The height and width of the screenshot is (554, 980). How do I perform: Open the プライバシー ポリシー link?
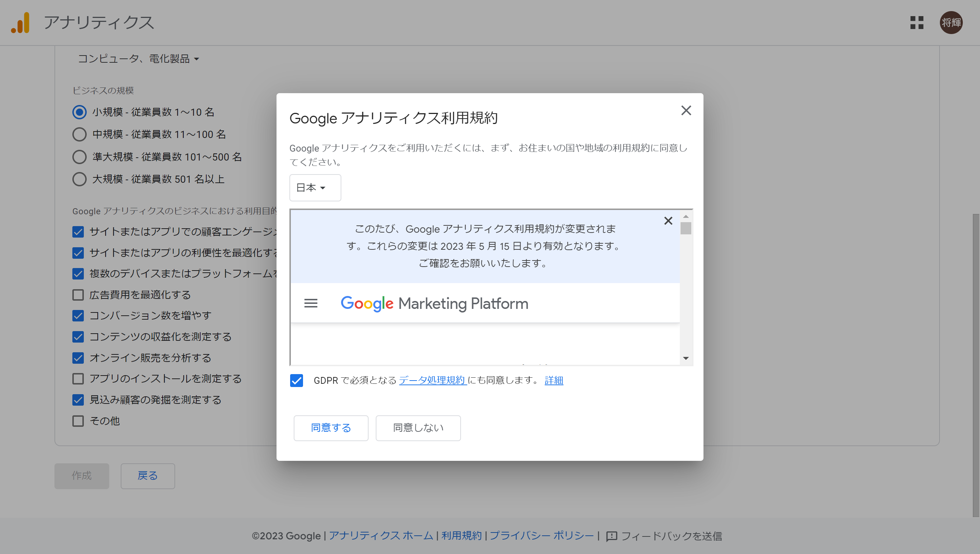(x=542, y=535)
